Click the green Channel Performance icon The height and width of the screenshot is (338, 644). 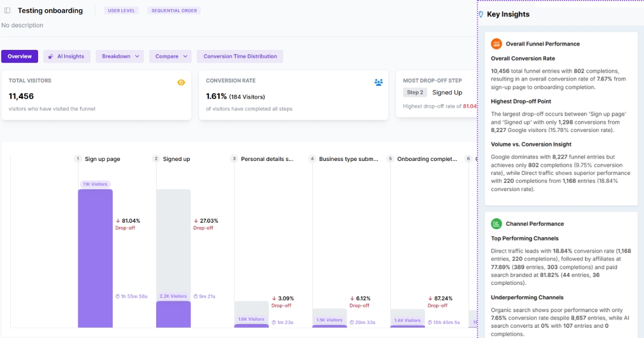496,224
